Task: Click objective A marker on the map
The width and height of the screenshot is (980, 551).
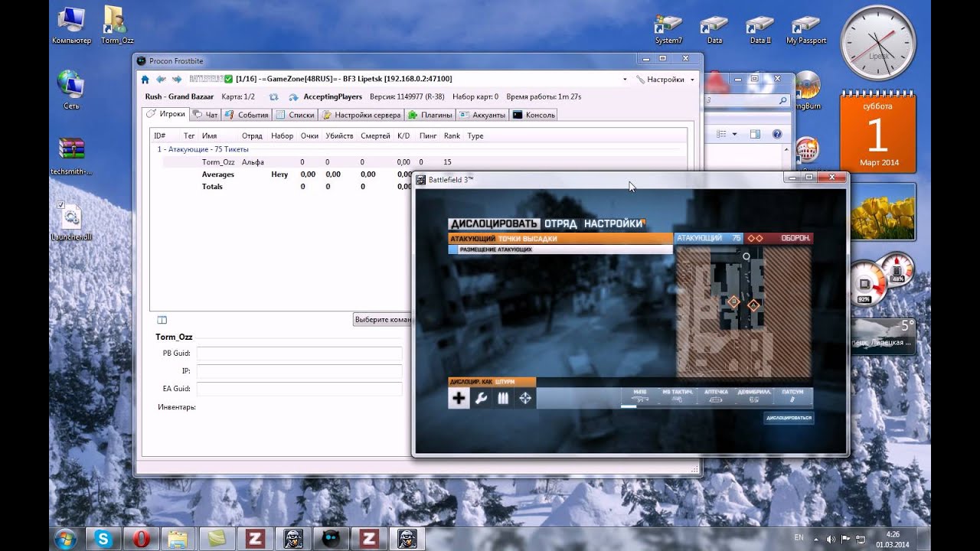Action: pyautogui.click(x=753, y=305)
